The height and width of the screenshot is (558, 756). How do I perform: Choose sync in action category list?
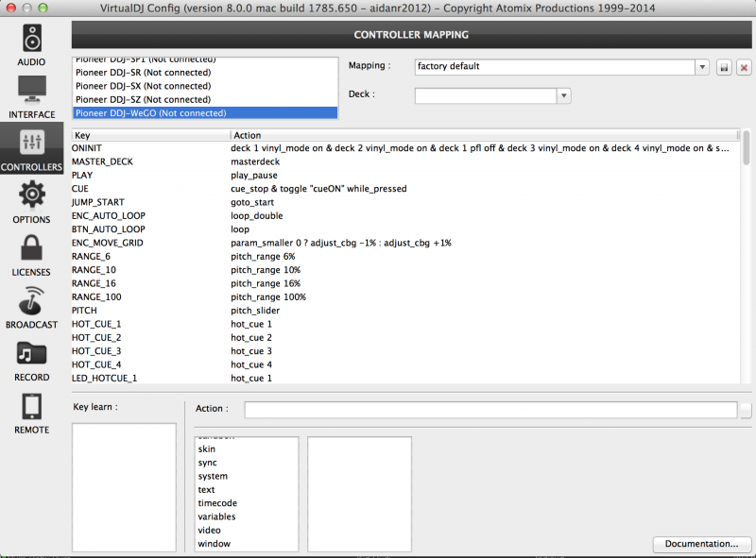[247, 462]
